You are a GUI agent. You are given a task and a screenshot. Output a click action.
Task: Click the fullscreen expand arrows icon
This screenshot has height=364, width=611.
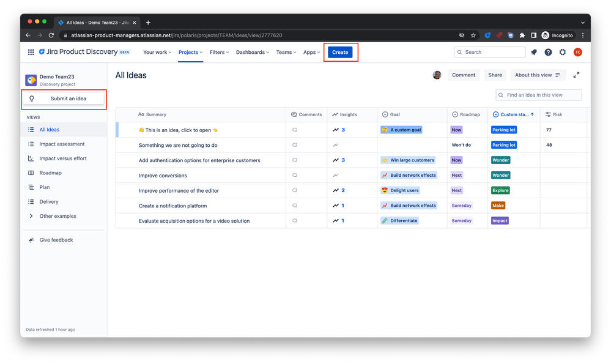576,75
